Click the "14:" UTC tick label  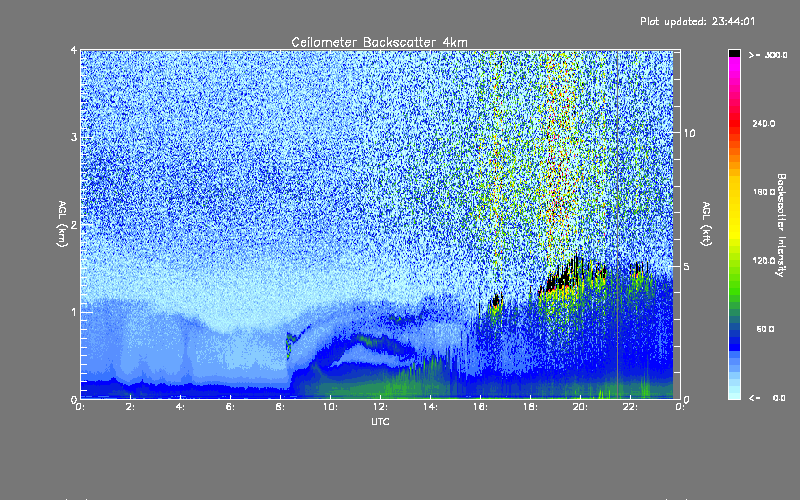(x=431, y=407)
